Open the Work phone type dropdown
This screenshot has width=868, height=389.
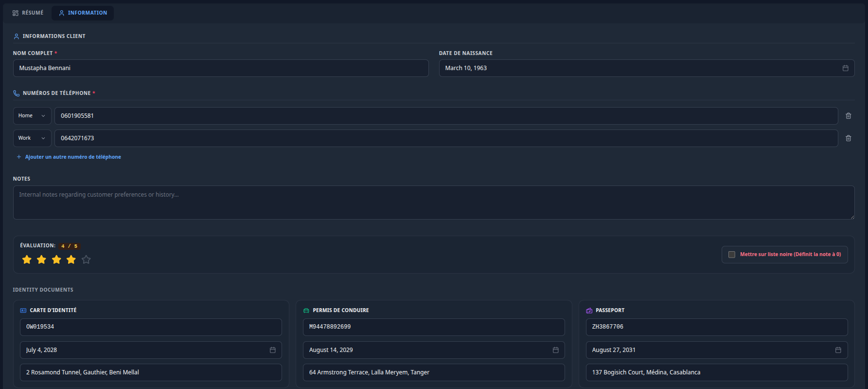32,138
